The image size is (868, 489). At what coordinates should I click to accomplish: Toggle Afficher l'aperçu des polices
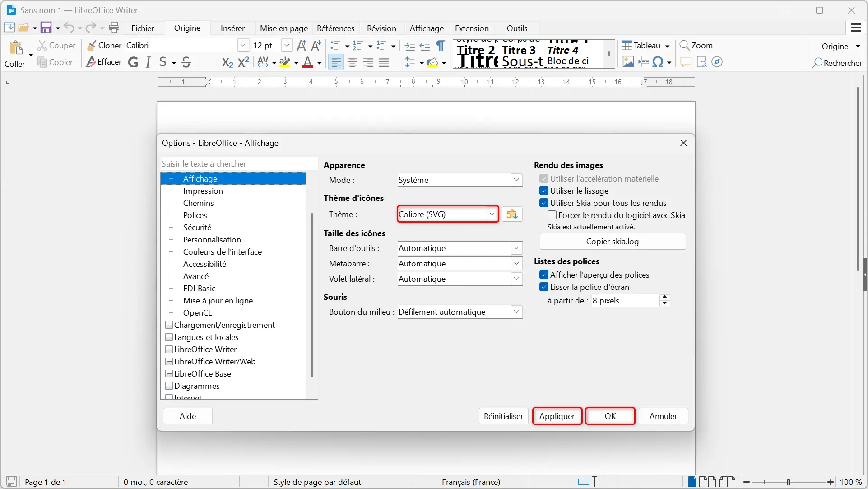[544, 275]
